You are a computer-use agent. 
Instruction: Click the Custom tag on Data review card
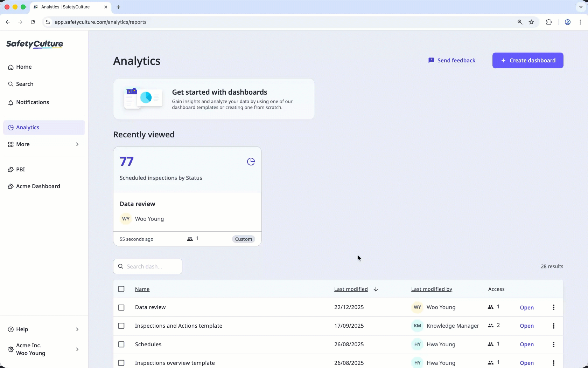(244, 239)
